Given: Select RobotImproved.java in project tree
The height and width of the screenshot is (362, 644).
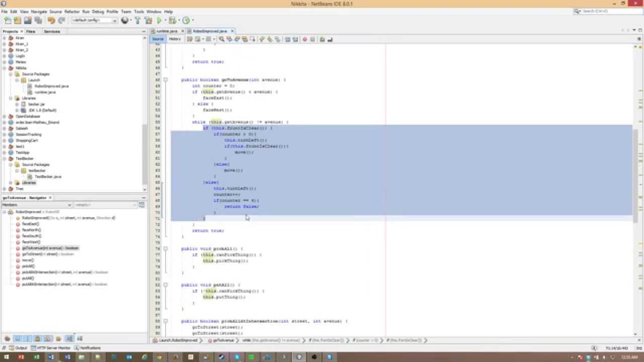Looking at the screenshot, I should 51,86.
